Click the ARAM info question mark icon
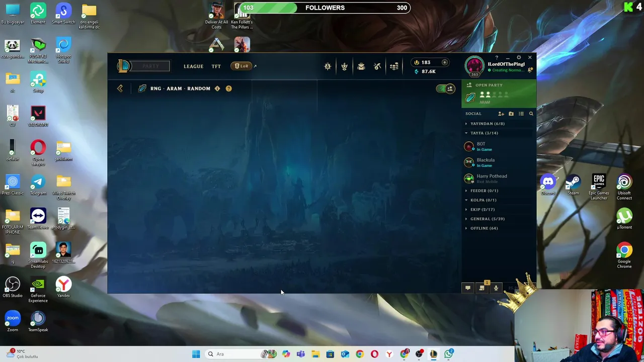Viewport: 644px width, 362px height. (x=228, y=88)
